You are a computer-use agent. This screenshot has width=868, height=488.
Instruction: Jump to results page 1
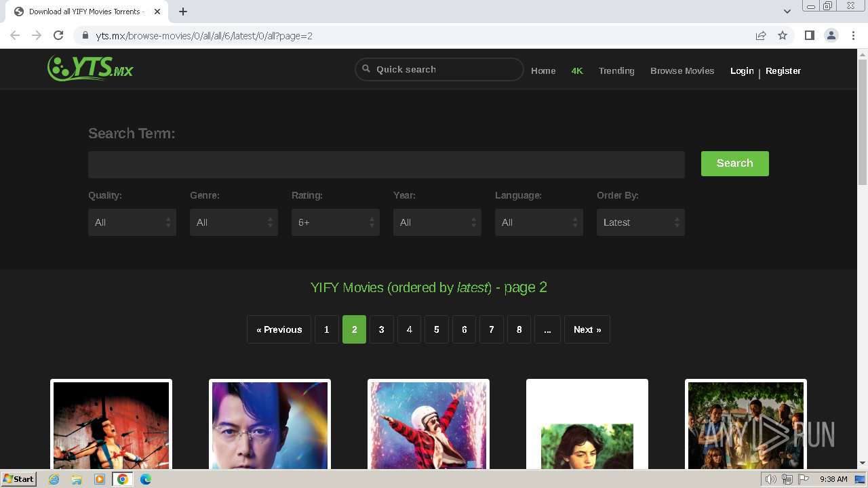(327, 329)
